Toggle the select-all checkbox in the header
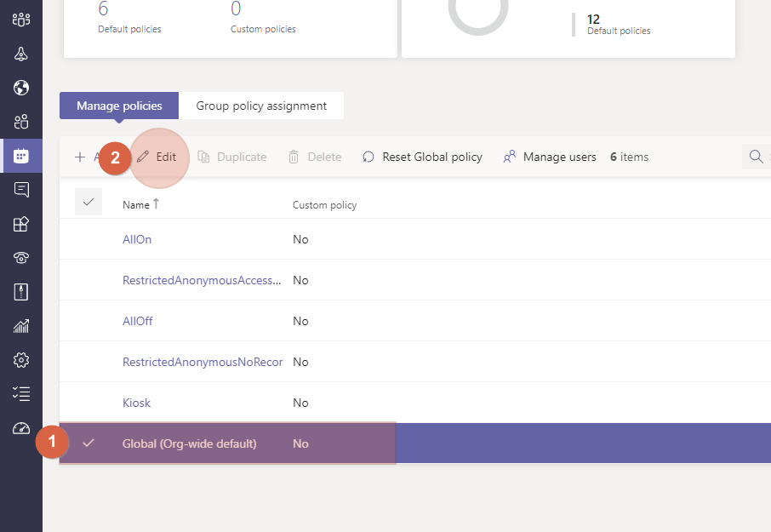Viewport: 771px width, 532px height. tap(89, 202)
